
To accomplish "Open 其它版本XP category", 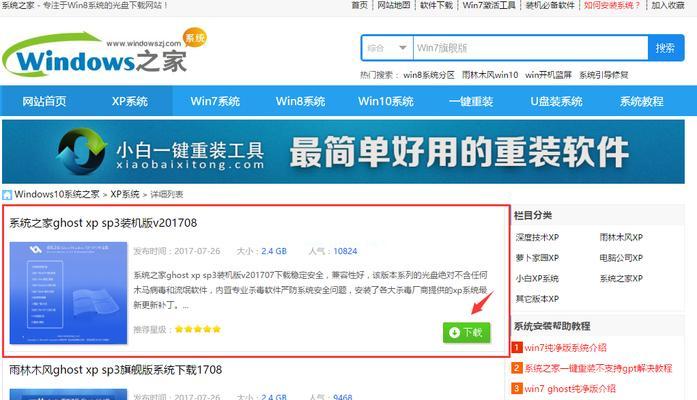I will tap(537, 299).
